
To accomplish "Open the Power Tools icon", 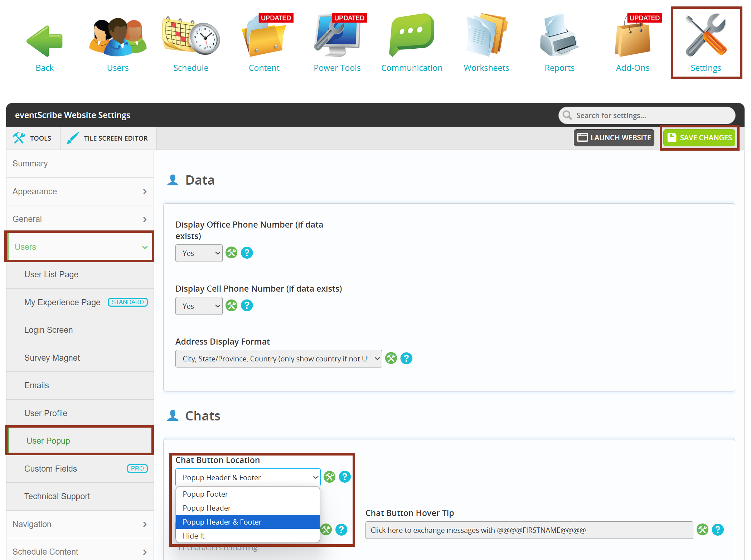I will click(x=337, y=36).
